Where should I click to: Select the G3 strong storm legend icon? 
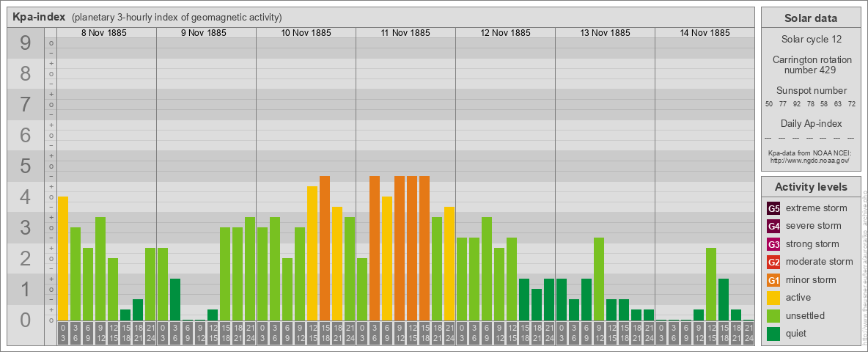773,244
